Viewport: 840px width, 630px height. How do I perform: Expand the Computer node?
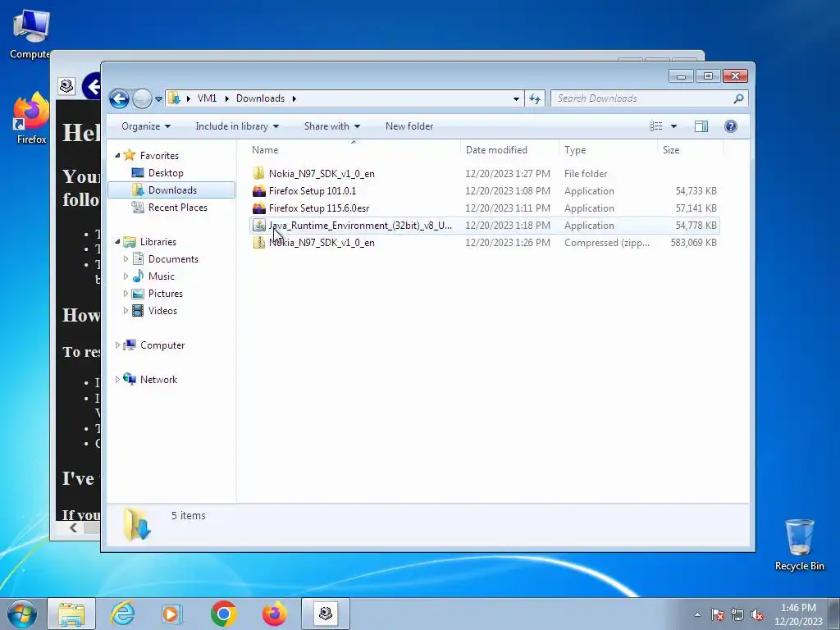pyautogui.click(x=117, y=345)
